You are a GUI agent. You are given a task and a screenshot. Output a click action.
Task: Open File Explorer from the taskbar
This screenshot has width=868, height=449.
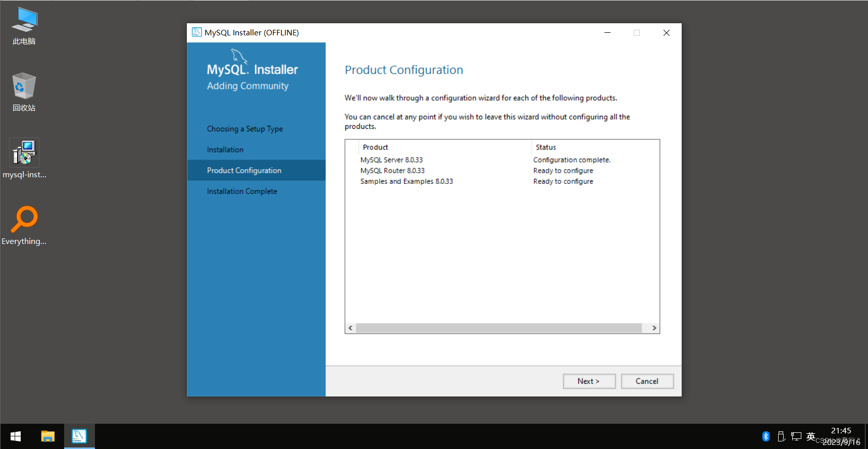tap(48, 436)
